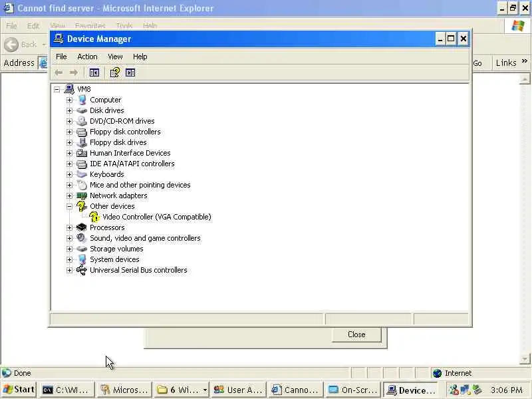532x399 pixels.
Task: Select the Human Interface Devices label
Action: pyautogui.click(x=130, y=153)
